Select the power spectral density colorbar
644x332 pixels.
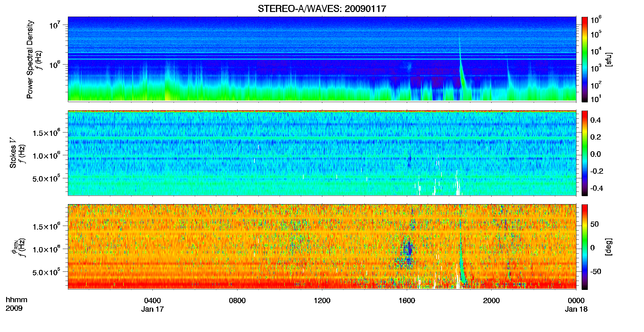[585, 59]
